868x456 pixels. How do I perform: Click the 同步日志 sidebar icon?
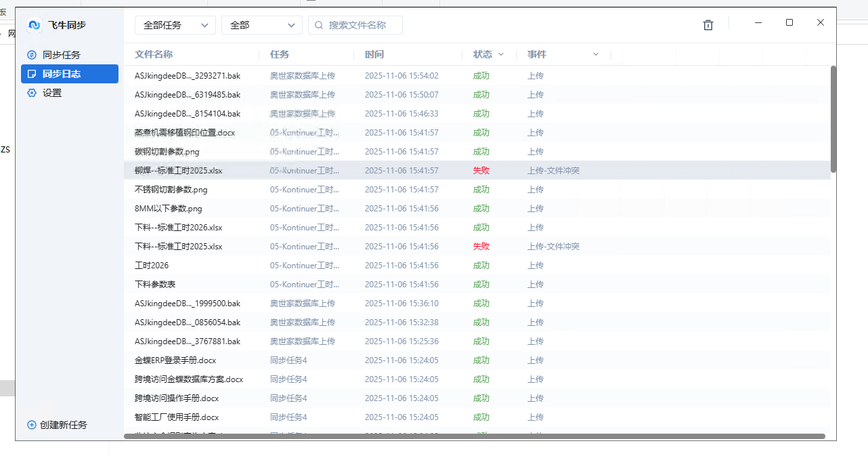[x=31, y=74]
